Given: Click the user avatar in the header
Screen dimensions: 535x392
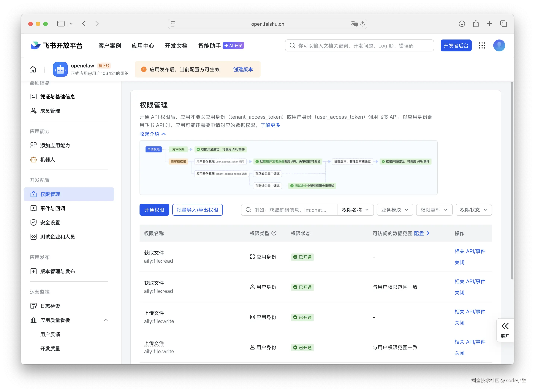Looking at the screenshot, I should click(499, 46).
